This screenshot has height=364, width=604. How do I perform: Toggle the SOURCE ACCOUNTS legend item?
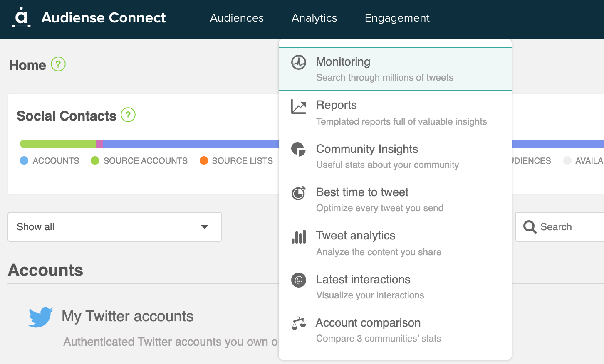(x=139, y=161)
